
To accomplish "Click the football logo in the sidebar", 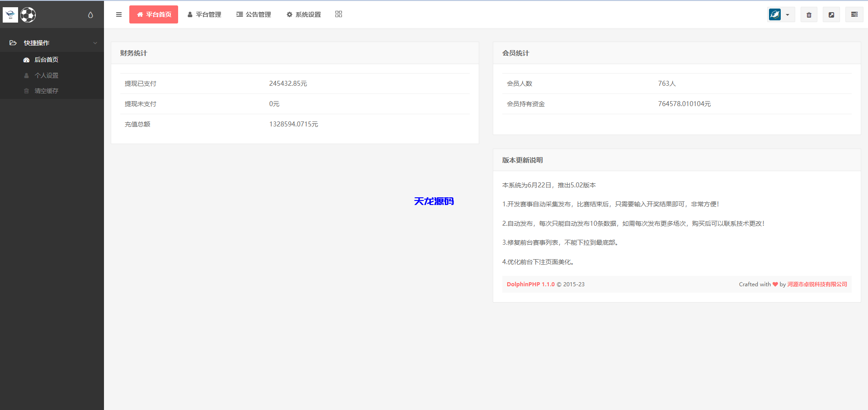I will [28, 14].
